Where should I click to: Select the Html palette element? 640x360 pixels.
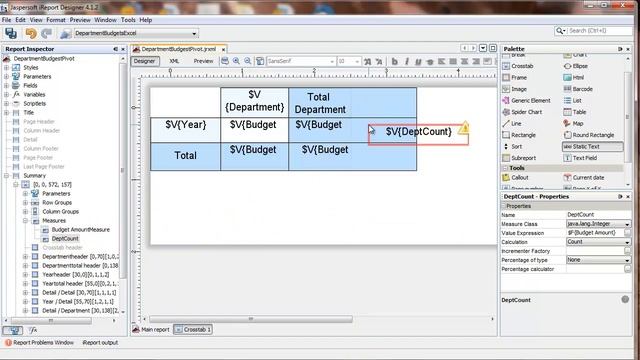pyautogui.click(x=574, y=77)
